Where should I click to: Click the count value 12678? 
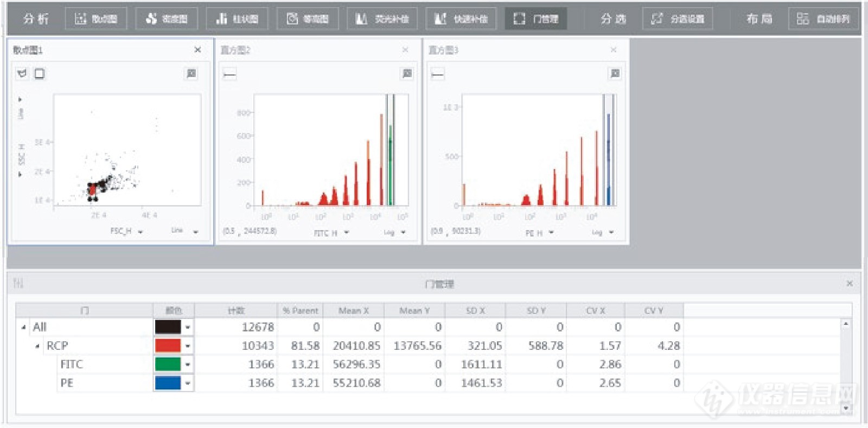[x=258, y=327]
